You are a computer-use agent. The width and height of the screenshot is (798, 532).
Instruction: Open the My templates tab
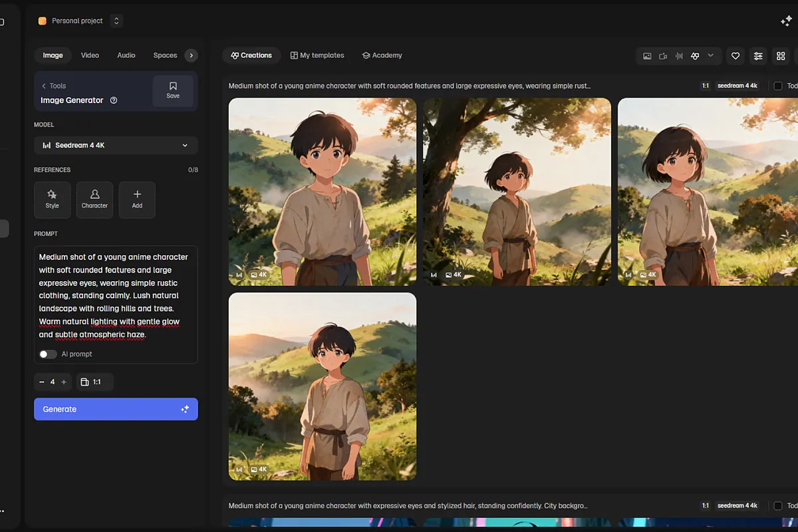[x=317, y=55]
